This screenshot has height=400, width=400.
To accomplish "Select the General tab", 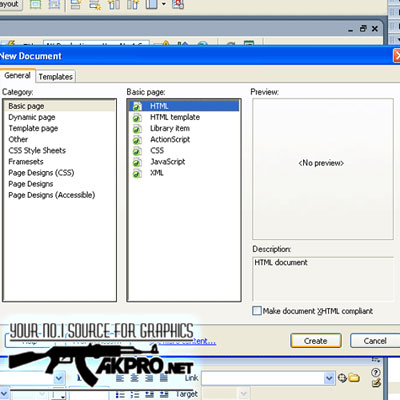I will [17, 76].
